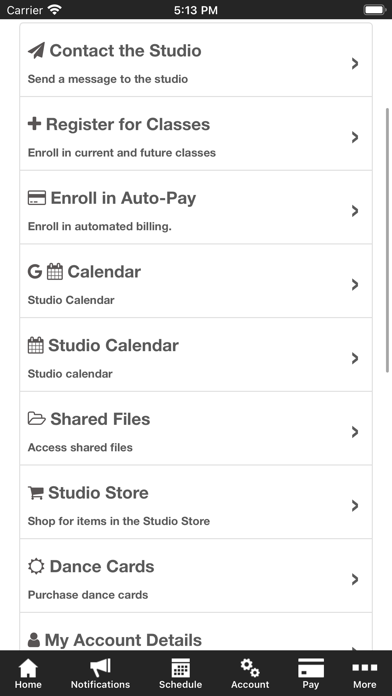392x696 pixels.
Task: Tap the open folder icon for Shared Files
Action: pyautogui.click(x=36, y=419)
